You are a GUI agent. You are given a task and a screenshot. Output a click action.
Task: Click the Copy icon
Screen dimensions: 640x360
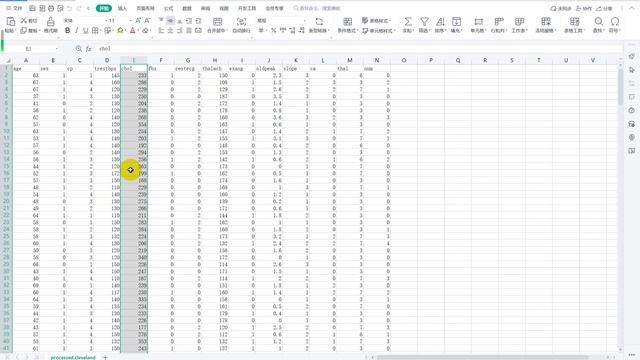coord(24,31)
